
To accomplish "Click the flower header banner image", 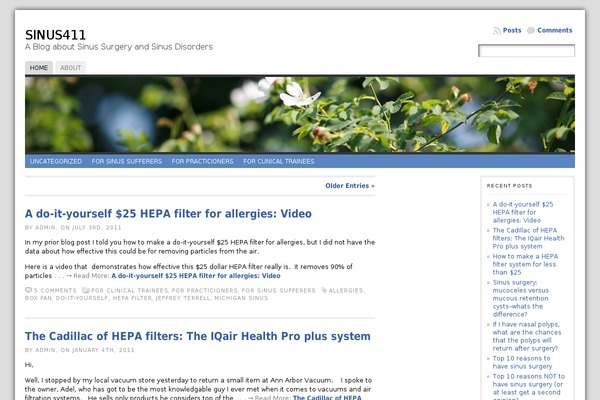I will [300, 114].
